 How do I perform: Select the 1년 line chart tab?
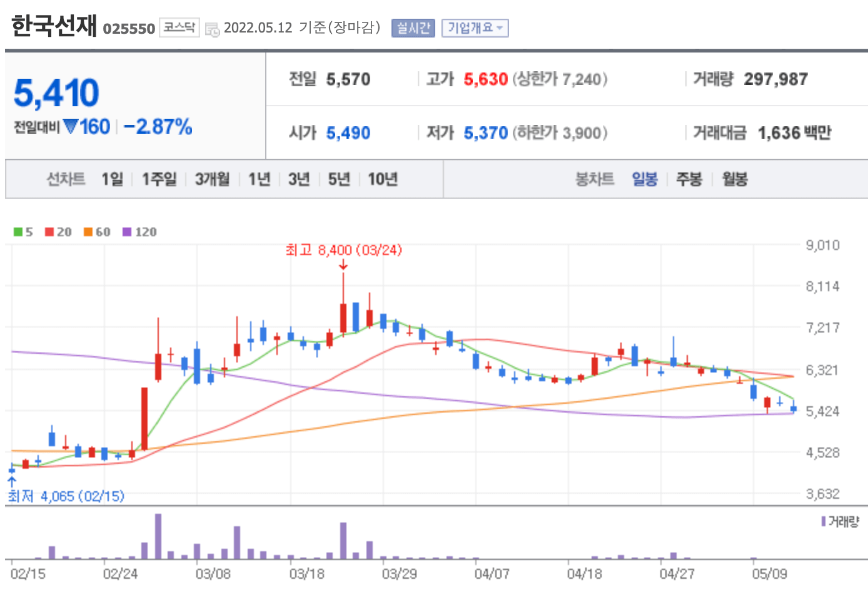(259, 179)
